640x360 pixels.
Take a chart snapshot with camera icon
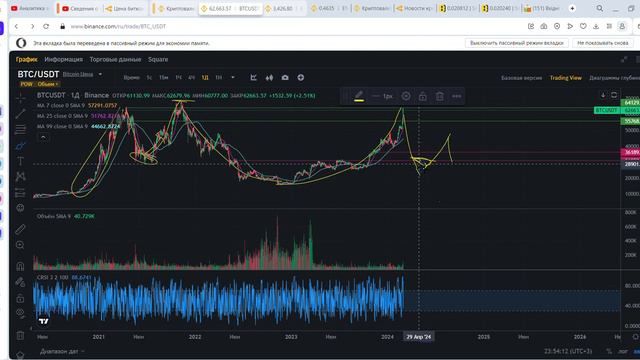point(285,78)
